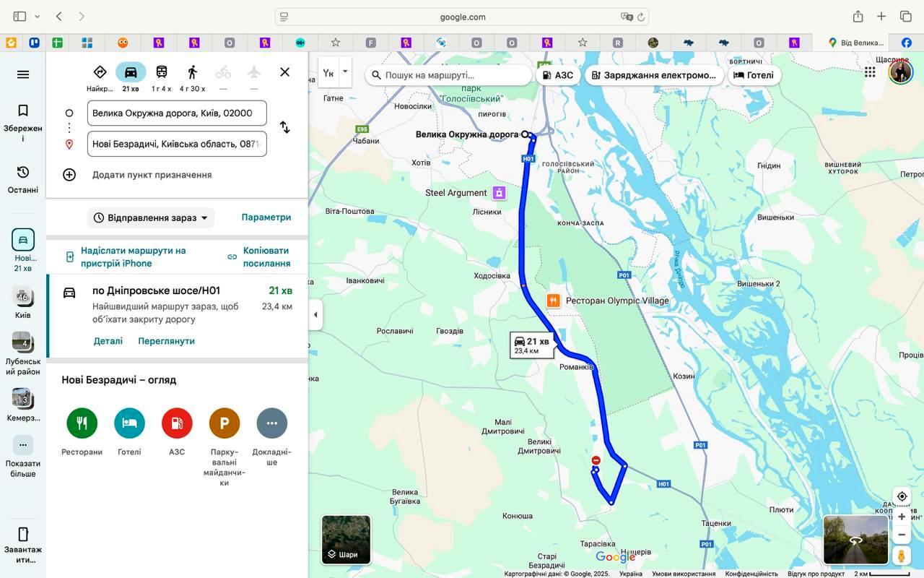Select the best route travel mode
This screenshot has height=578, width=924.
coord(100,72)
